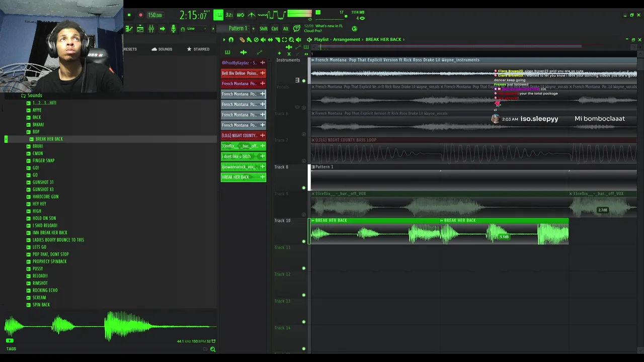The width and height of the screenshot is (644, 362).
Task: Click the globe online icon
Action: 354,29
